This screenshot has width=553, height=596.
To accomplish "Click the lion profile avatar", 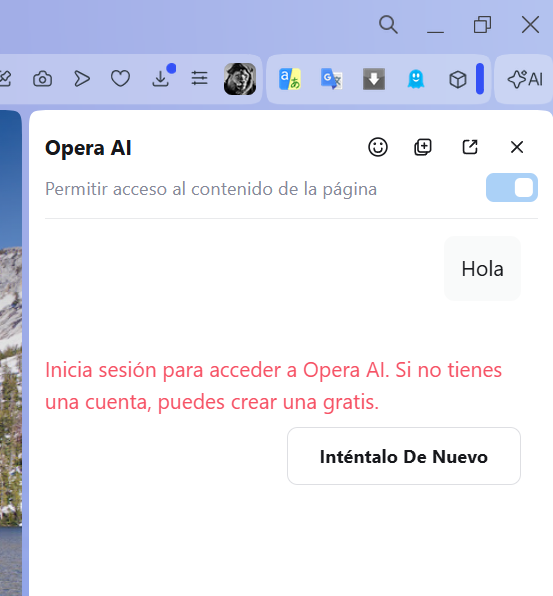I will (240, 79).
